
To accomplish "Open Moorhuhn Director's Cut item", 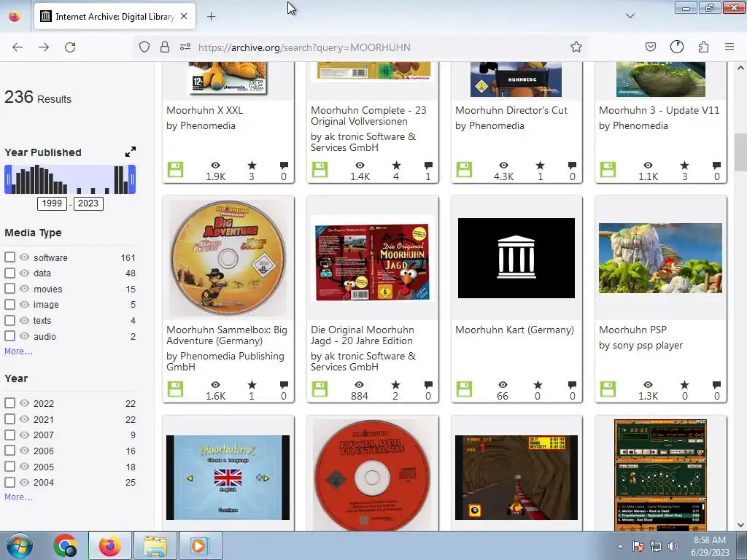I will click(x=511, y=111).
